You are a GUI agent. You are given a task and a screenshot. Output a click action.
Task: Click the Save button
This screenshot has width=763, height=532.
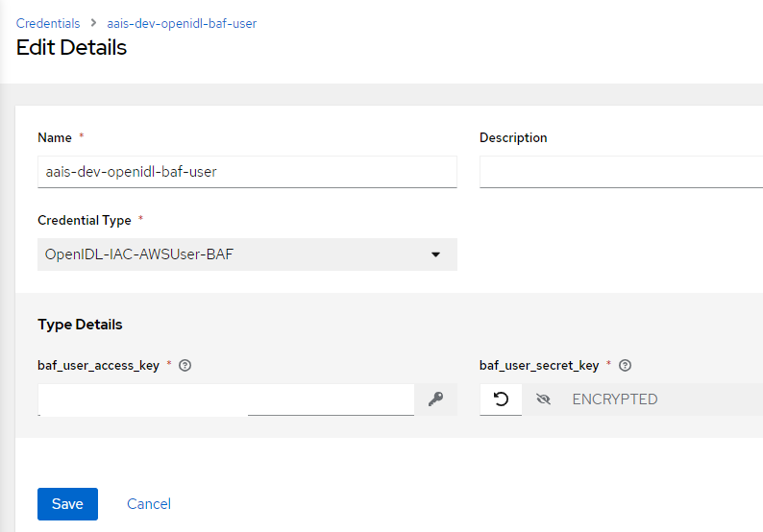pyautogui.click(x=67, y=504)
